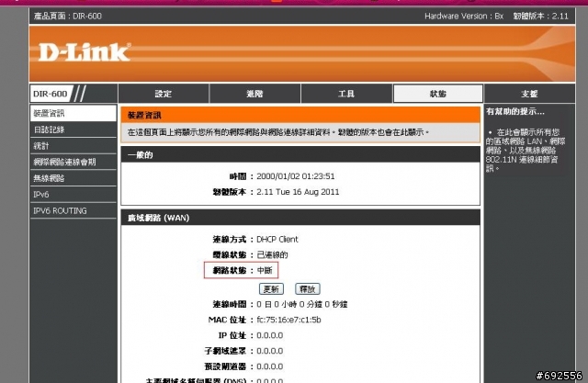Open 統計 in the sidebar
The height and width of the screenshot is (383, 588).
coord(73,146)
